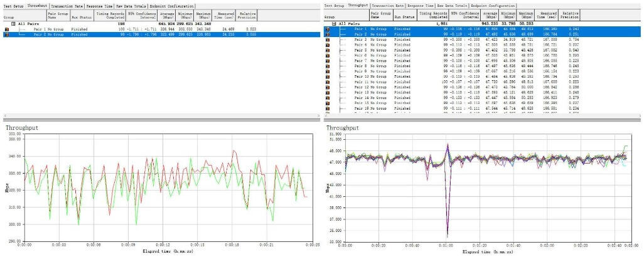Click Pair 12 endpoint icon in right window

click(328, 87)
